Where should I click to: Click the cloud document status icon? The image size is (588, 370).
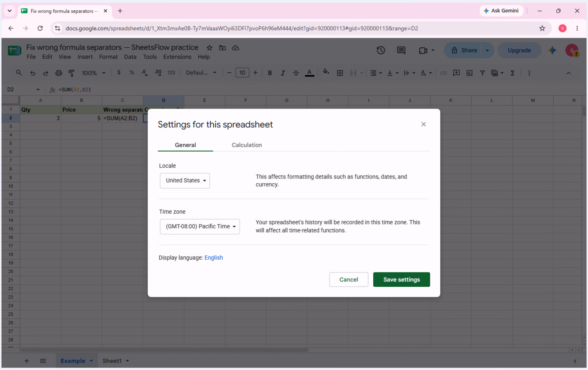(236, 48)
